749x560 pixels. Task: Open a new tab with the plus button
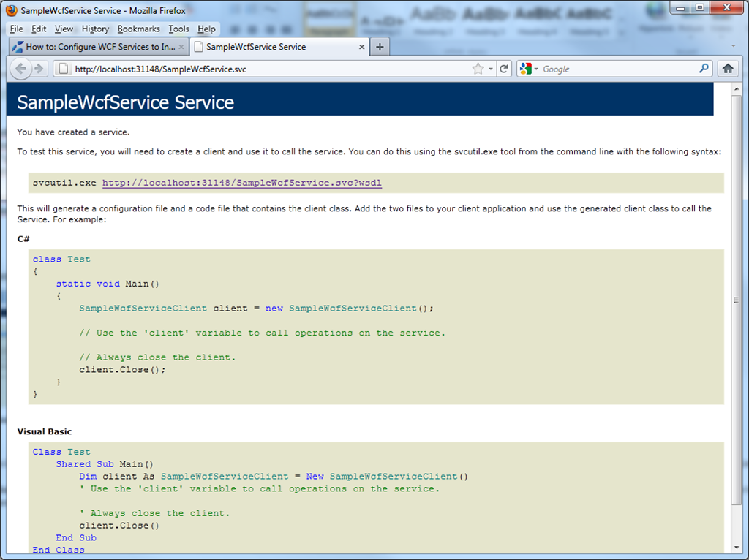(379, 47)
